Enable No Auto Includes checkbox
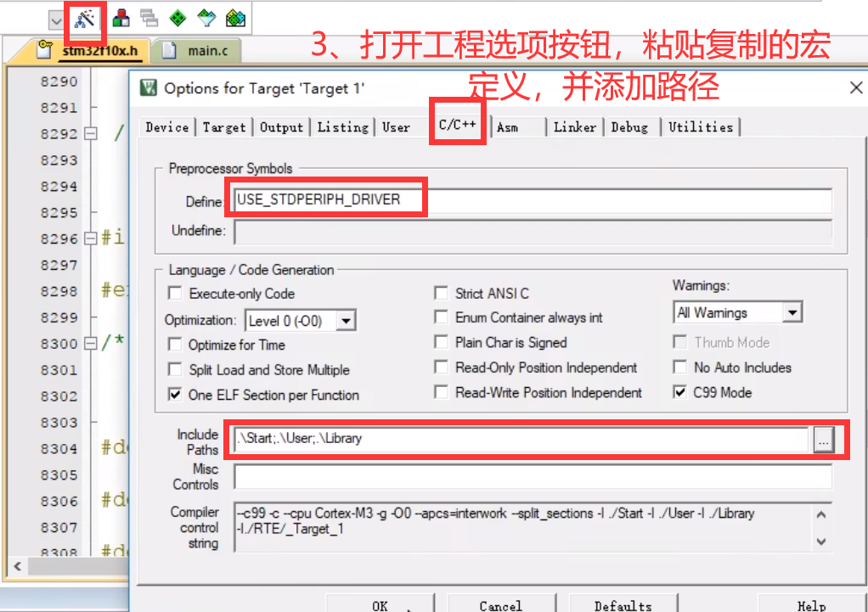 point(680,367)
